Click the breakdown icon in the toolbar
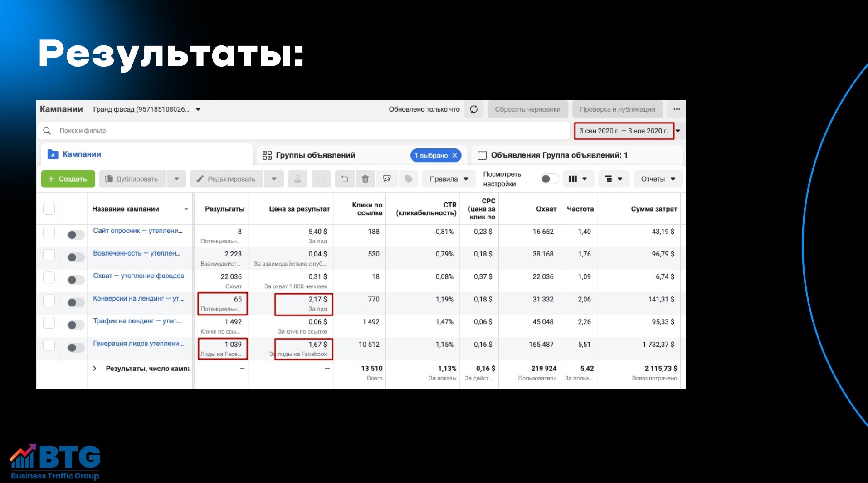Viewport: 868px width, 483px height. pyautogui.click(x=613, y=179)
